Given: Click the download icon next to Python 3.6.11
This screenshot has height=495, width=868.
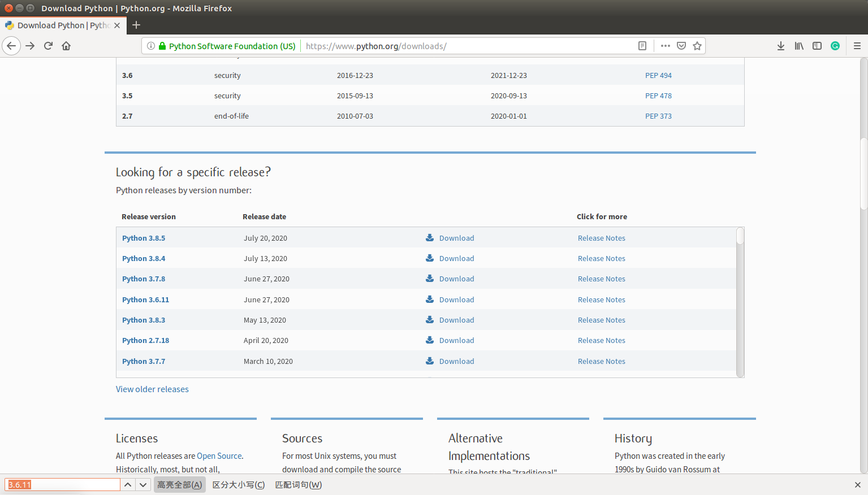Looking at the screenshot, I should point(429,299).
